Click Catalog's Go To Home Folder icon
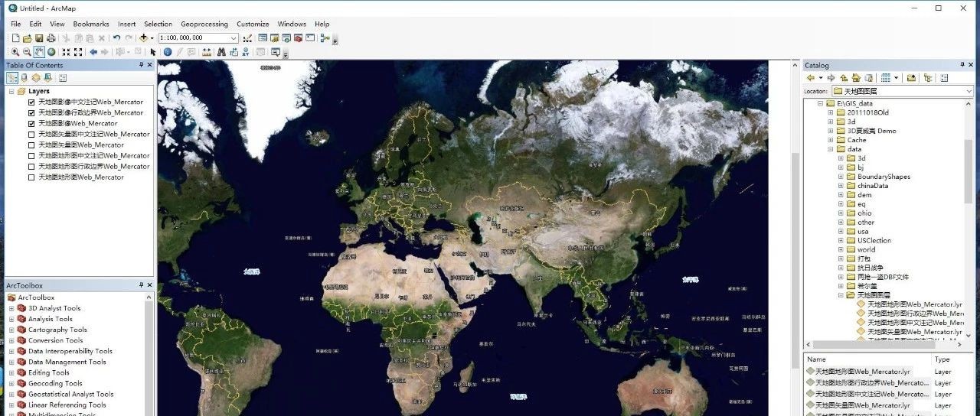Screen dimensions: 980x416 pyautogui.click(x=856, y=77)
